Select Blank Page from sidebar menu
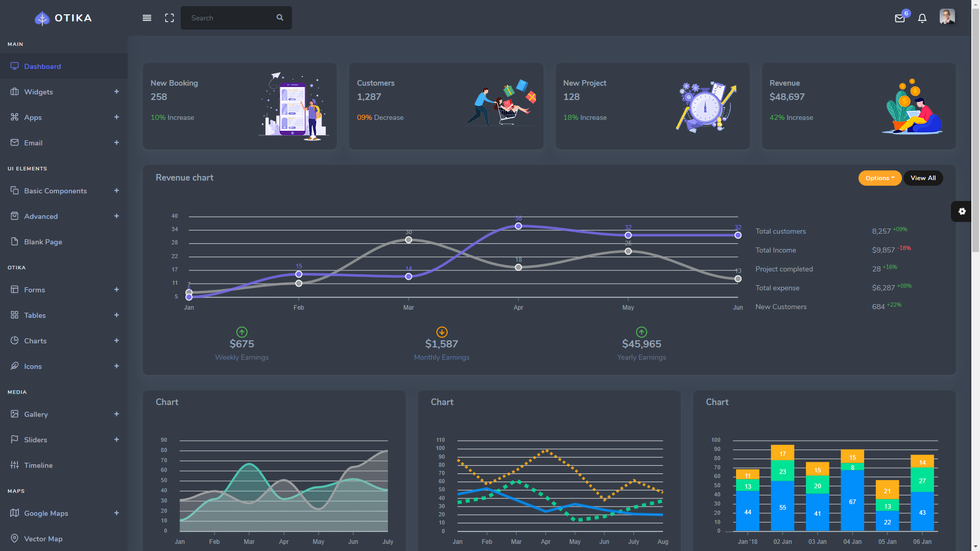Screen dimensions: 980x551 point(43,241)
